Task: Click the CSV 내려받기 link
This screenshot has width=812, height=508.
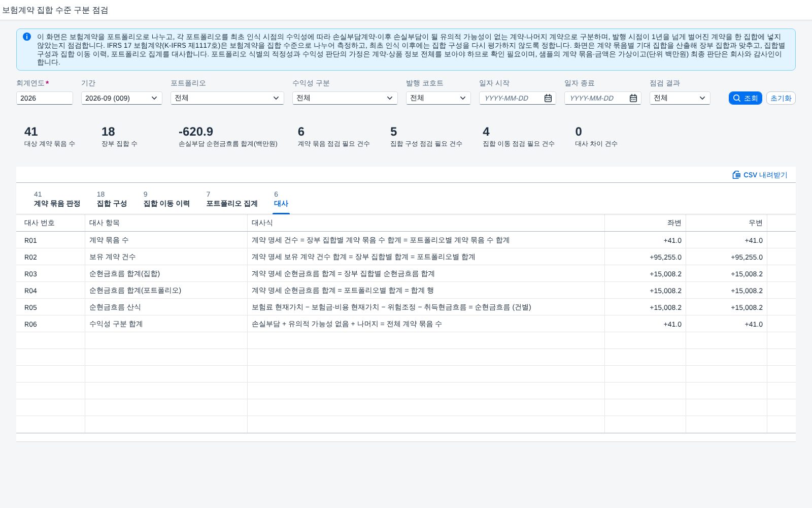Action: pos(760,175)
